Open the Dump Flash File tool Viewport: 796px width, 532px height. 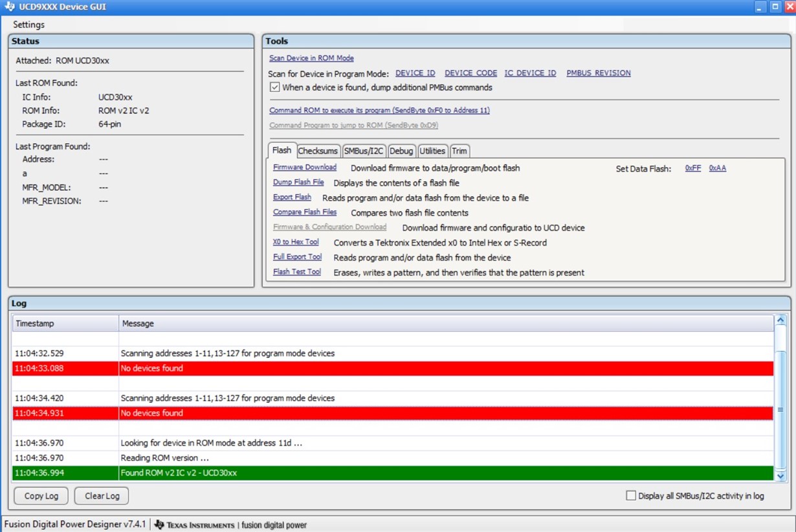(x=298, y=183)
